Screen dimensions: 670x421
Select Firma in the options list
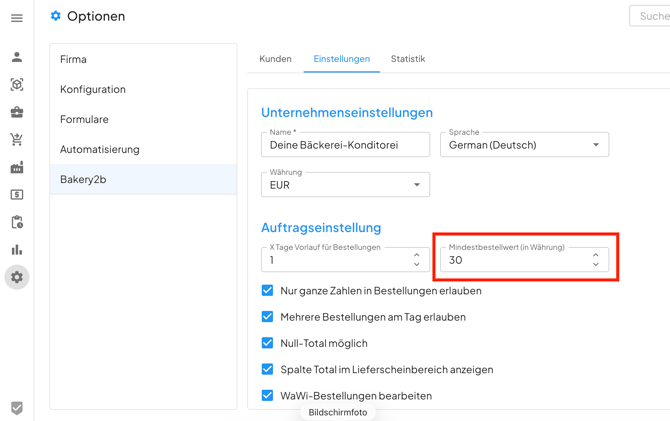(x=143, y=59)
